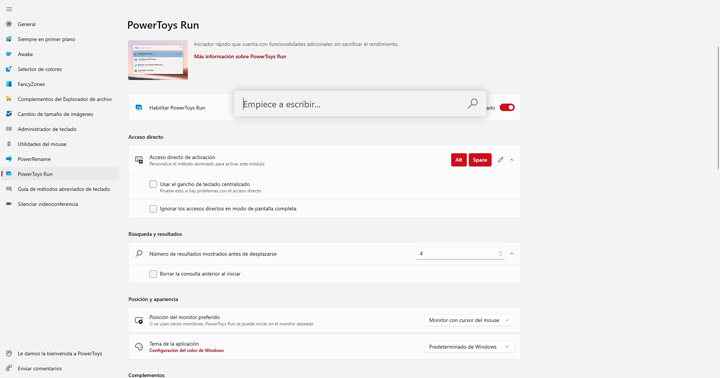Click the Habilitar PowerToys Run row icon

click(139, 107)
